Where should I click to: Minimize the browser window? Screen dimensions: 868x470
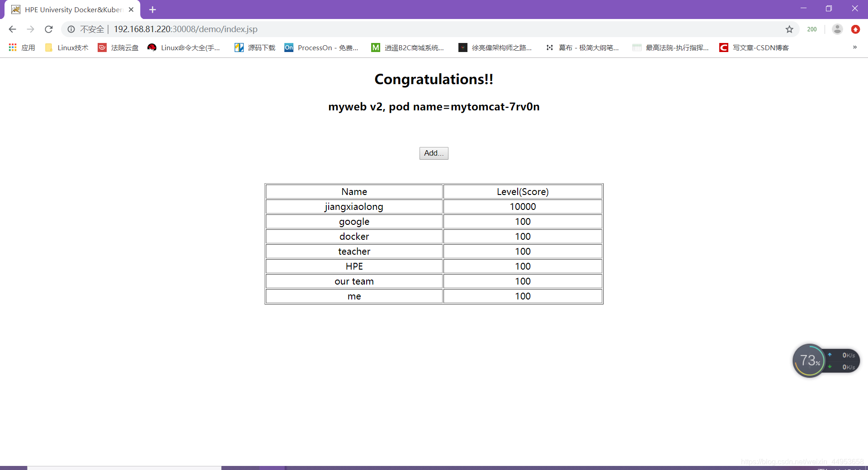[x=803, y=9]
